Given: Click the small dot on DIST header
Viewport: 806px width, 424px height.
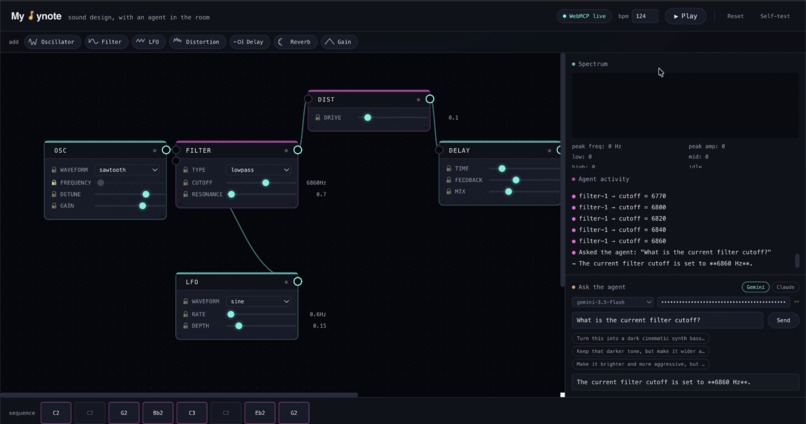Looking at the screenshot, I should point(418,99).
